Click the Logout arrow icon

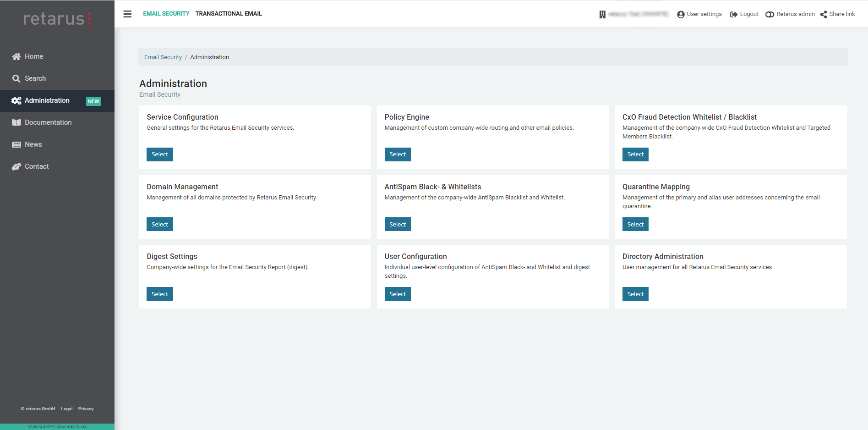pyautogui.click(x=733, y=14)
